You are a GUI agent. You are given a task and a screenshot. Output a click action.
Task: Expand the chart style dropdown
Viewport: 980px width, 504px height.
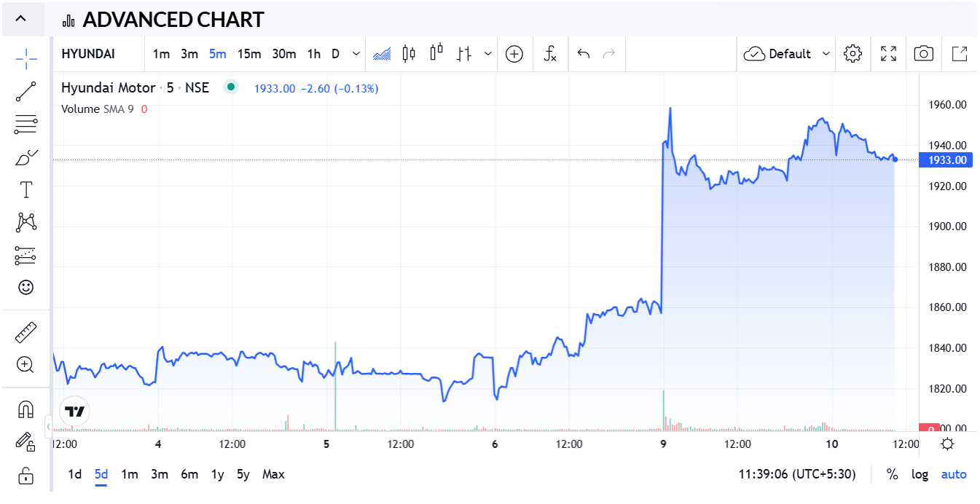487,54
